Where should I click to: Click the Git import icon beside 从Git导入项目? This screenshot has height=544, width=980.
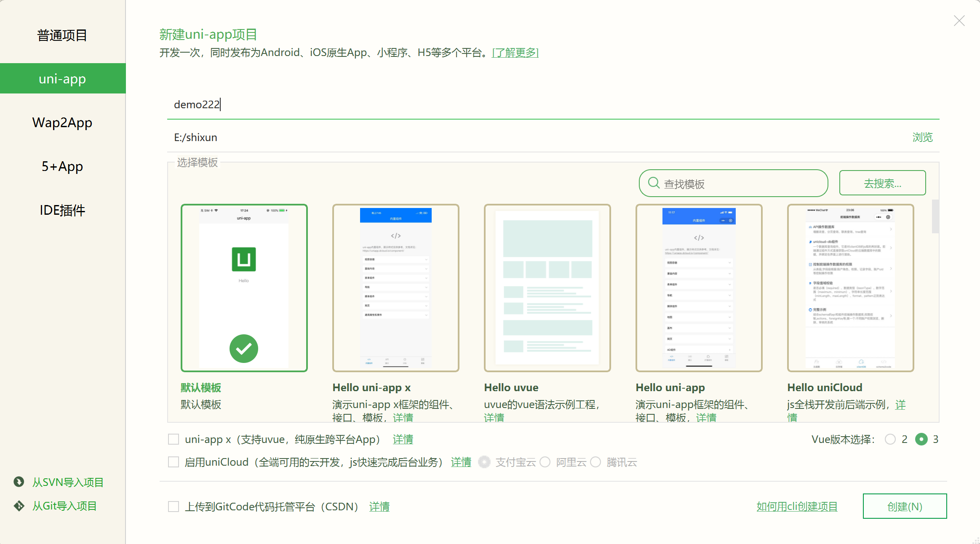click(x=18, y=506)
